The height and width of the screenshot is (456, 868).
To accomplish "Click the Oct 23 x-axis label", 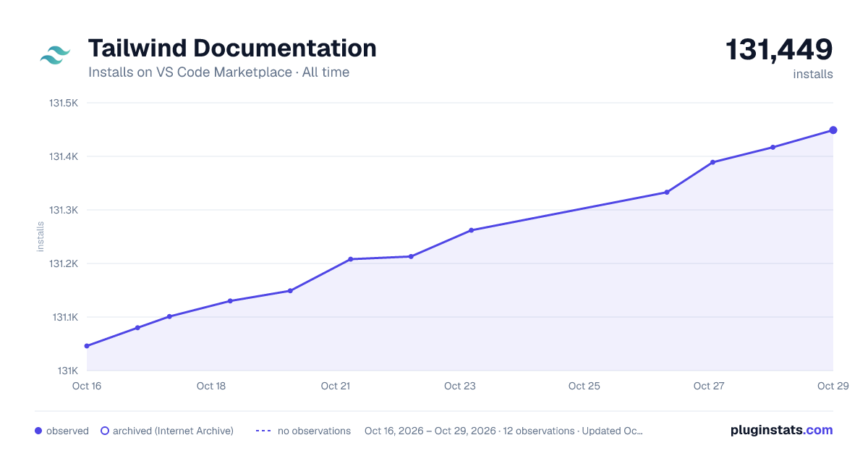I will click(460, 386).
